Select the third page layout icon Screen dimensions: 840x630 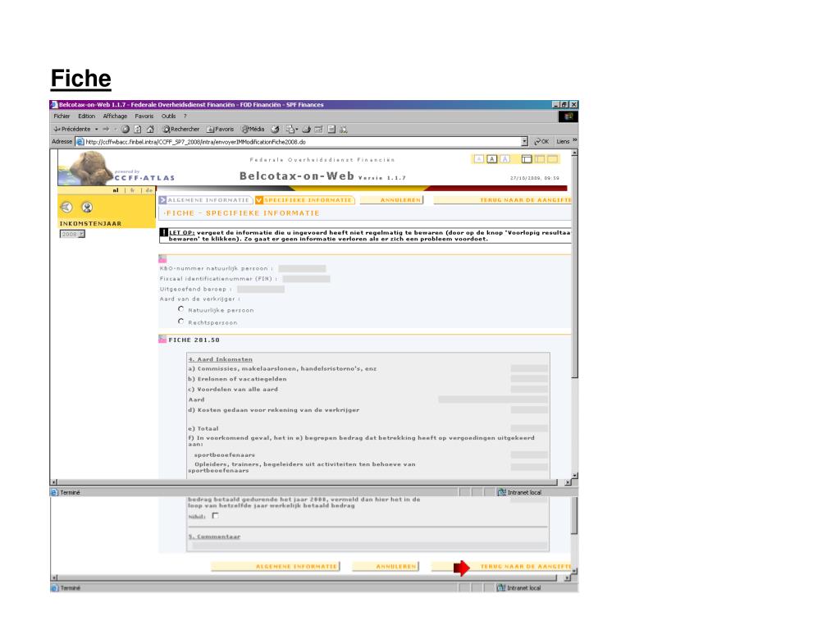(552, 159)
